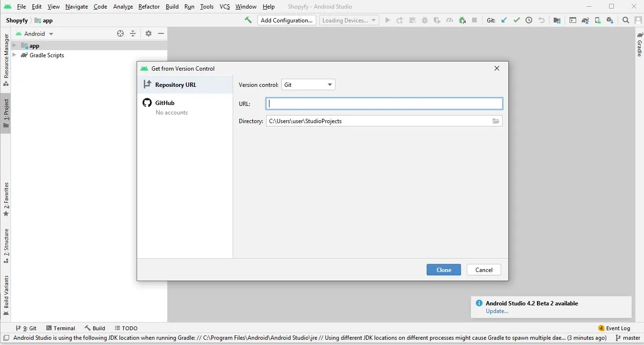
Task: Click the Stop square icon in toolbar
Action: (x=474, y=20)
